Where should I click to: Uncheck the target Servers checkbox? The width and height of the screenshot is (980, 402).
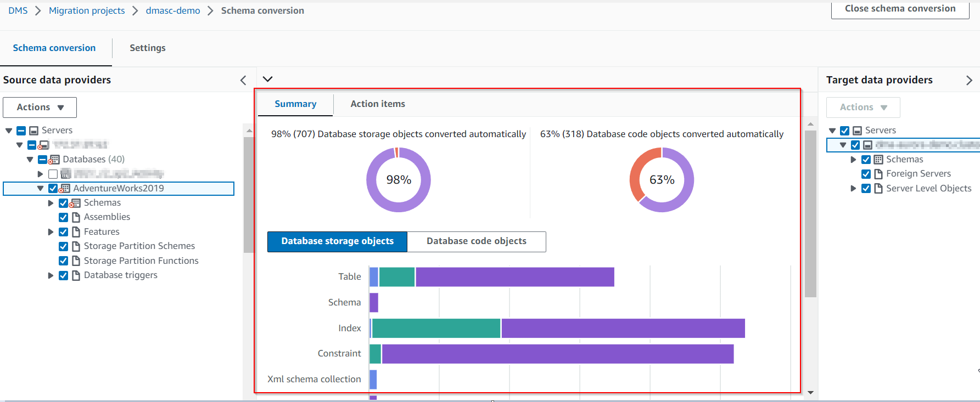pos(844,131)
